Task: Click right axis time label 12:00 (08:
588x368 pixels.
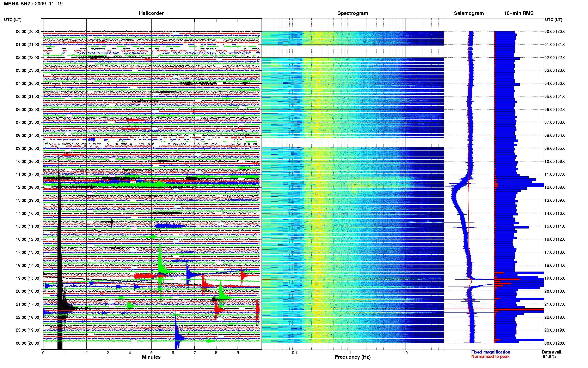Action: 555,187
